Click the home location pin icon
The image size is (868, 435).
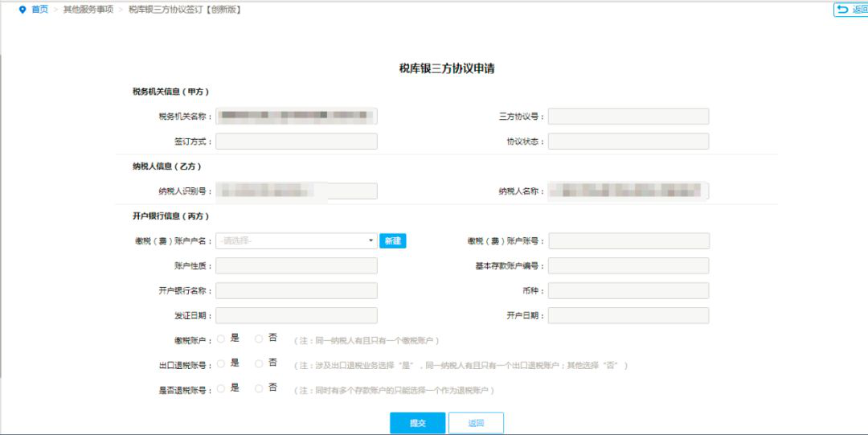click(x=23, y=10)
